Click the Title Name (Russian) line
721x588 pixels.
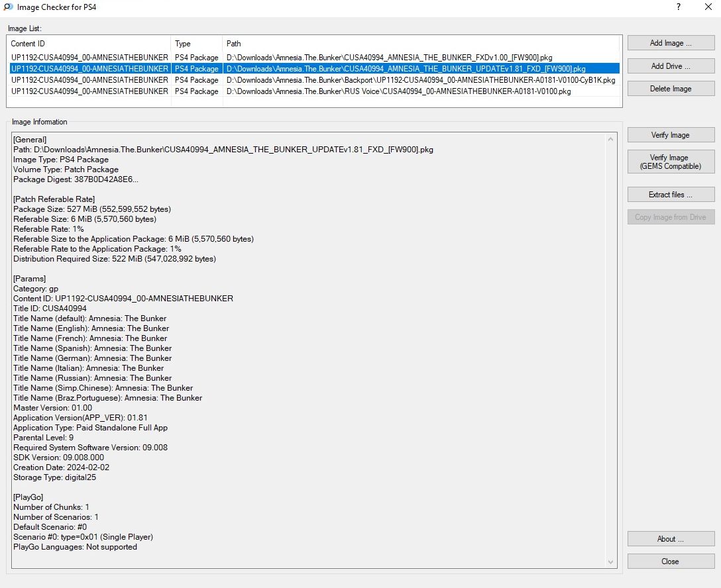[x=92, y=379]
